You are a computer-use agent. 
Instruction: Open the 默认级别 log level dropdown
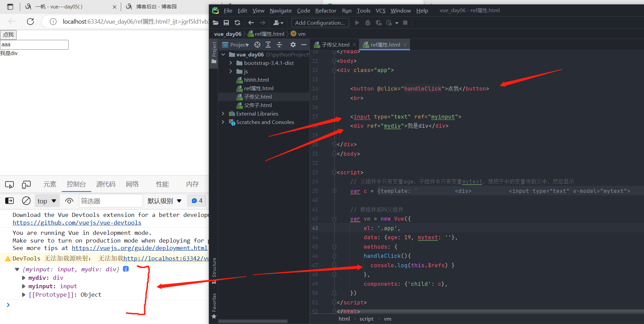[x=164, y=201]
